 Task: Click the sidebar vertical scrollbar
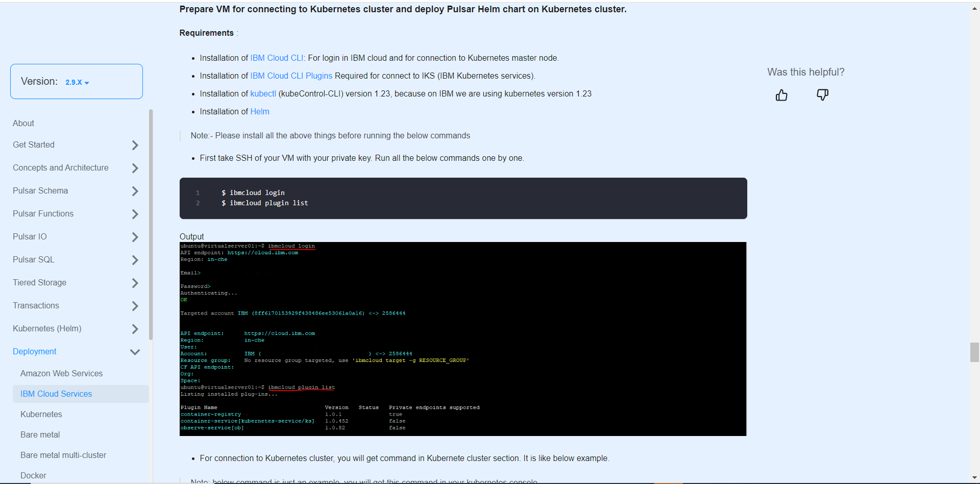point(151,225)
